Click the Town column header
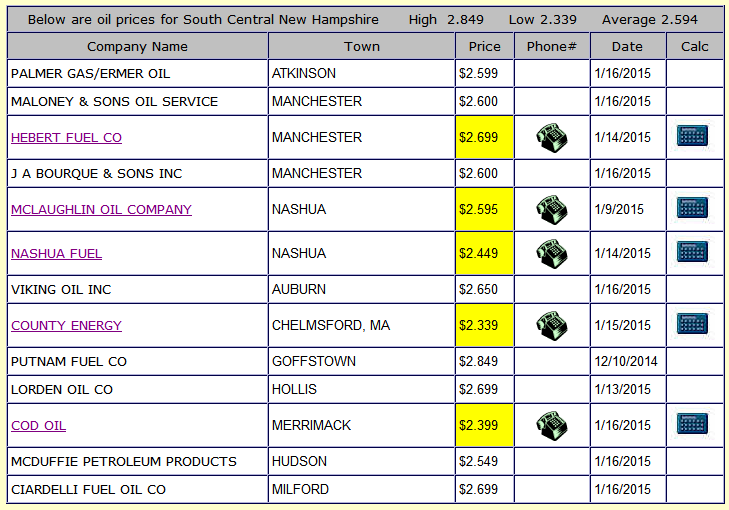The width and height of the screenshot is (729, 510). [x=362, y=46]
